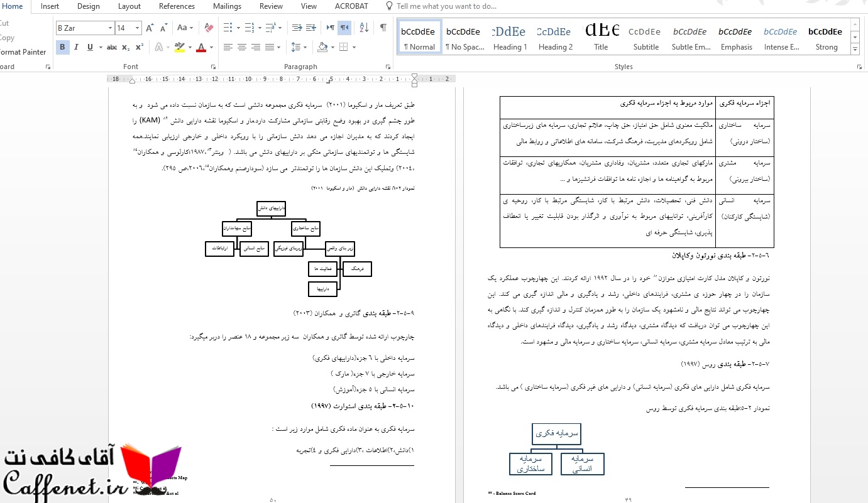The width and height of the screenshot is (868, 503).
Task: Switch to the References tab
Action: [177, 6]
